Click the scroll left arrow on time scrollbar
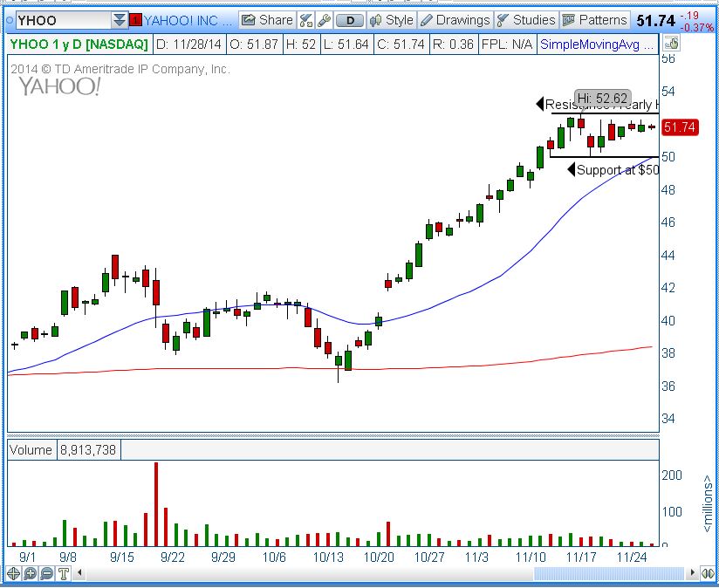Image resolution: width=719 pixels, height=588 pixels. [79, 573]
